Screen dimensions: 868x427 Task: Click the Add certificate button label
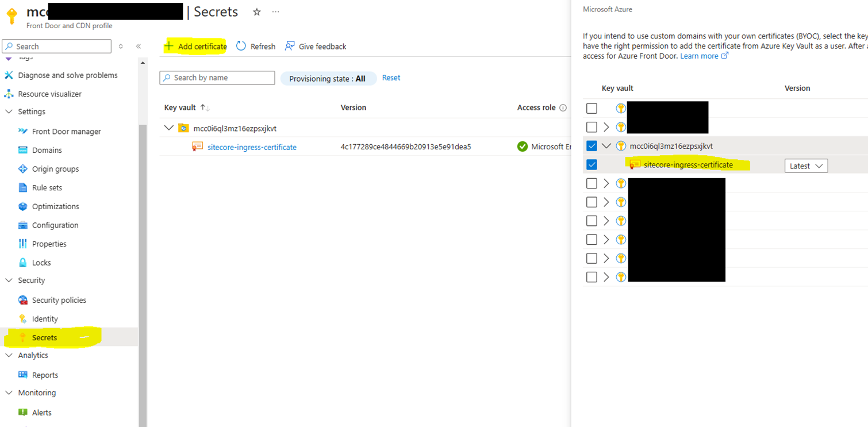point(202,47)
